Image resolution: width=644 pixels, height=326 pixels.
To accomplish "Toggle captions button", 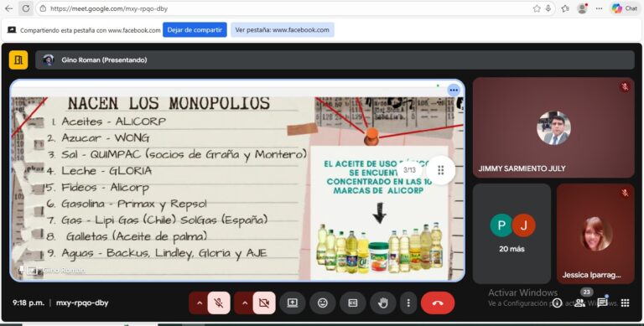I will [x=353, y=303].
